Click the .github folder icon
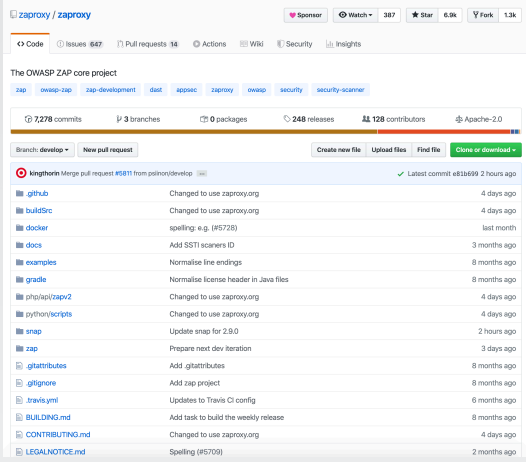Viewport: 526px width, 462px height. (x=19, y=193)
